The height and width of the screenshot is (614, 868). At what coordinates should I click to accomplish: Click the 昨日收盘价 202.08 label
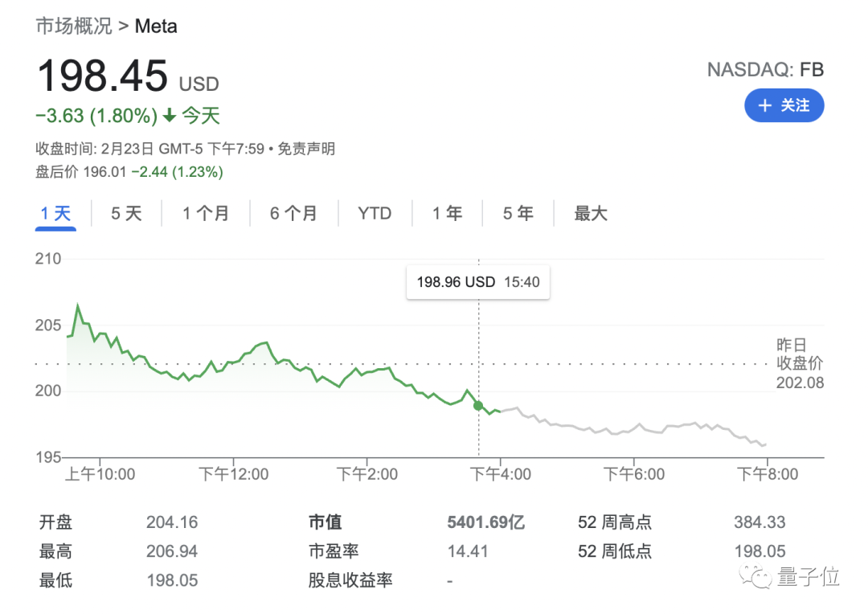click(x=800, y=364)
